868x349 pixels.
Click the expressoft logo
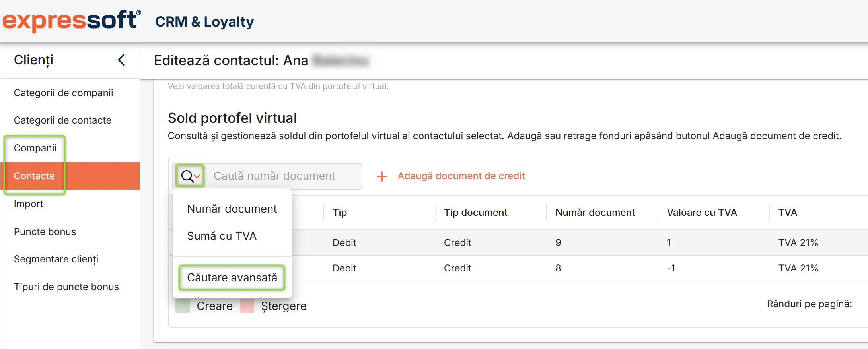coord(72,21)
